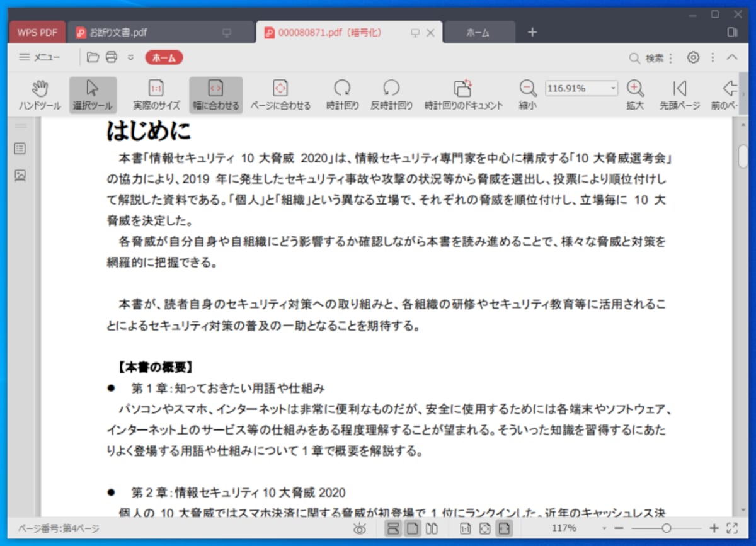Open the メニュー hamburger menu

(39, 57)
